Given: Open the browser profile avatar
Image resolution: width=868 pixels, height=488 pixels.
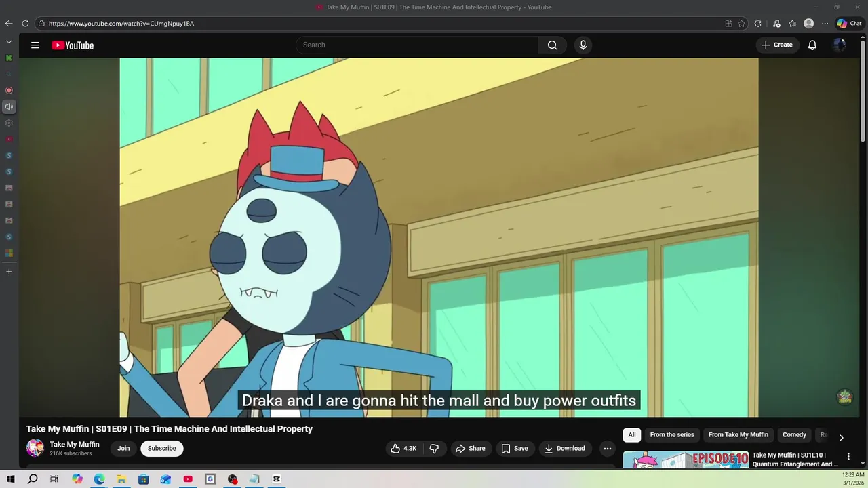Looking at the screenshot, I should tap(808, 23).
